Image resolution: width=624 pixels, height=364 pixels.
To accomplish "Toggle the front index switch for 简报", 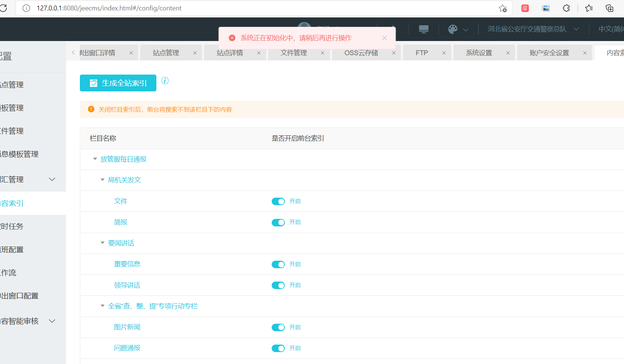I will click(x=278, y=223).
